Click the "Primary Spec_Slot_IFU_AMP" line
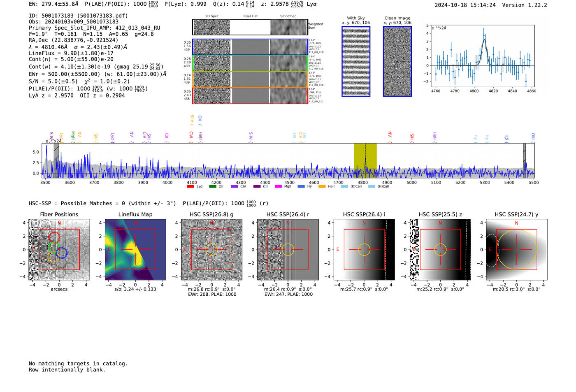This screenshot has width=576, height=392. 95,28
